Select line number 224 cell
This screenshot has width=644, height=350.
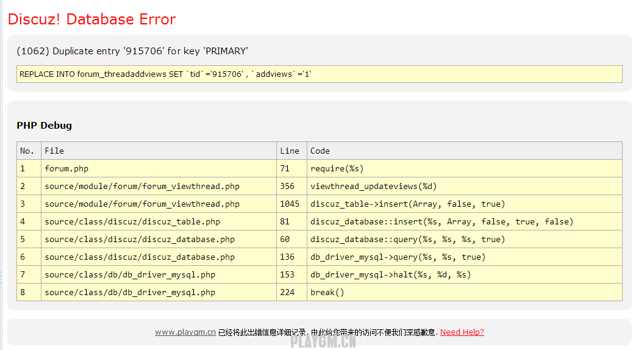pos(292,292)
